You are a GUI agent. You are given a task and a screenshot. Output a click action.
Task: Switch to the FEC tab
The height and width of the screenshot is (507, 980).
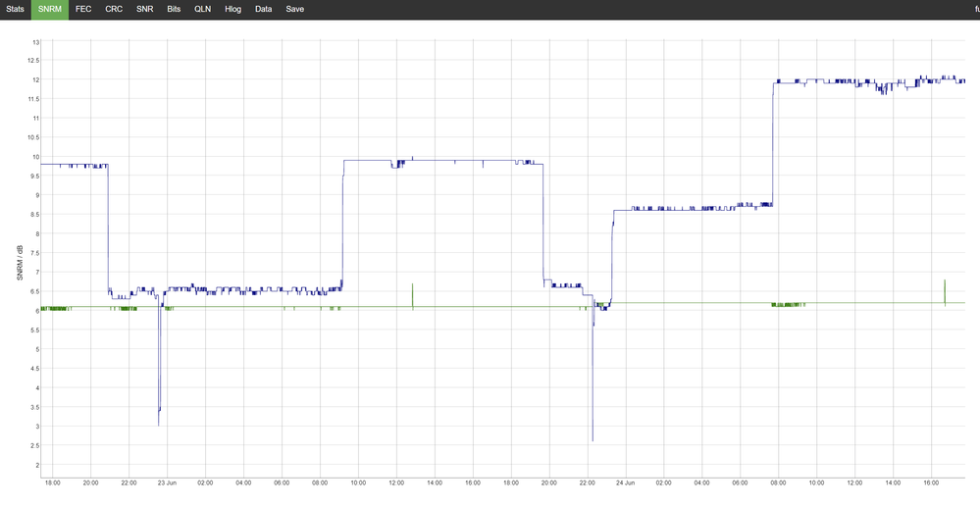[83, 9]
